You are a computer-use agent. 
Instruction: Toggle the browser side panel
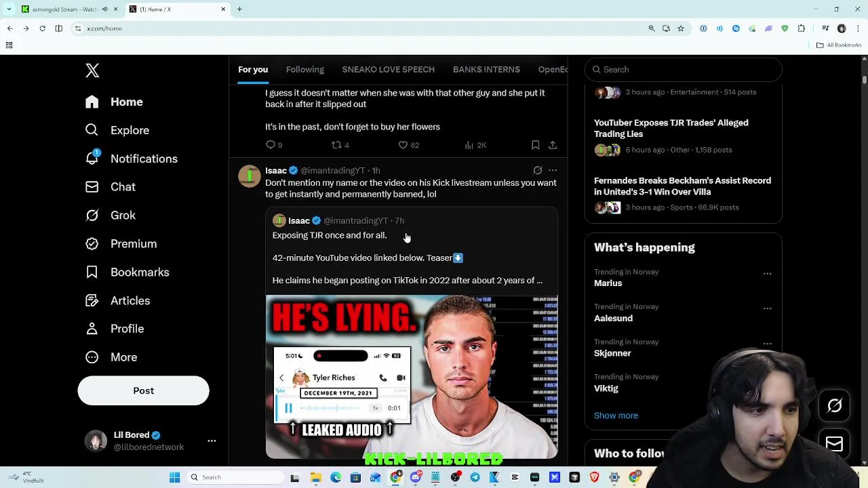click(x=58, y=28)
